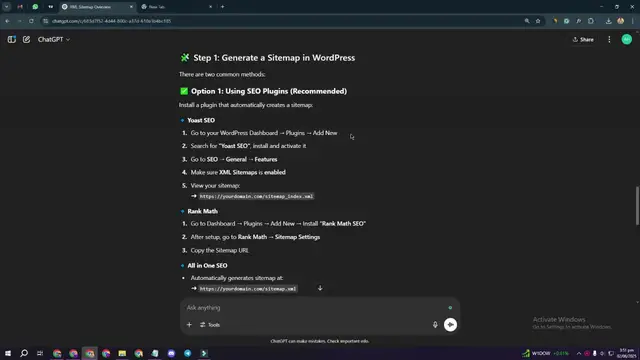Screen dimensions: 640x360
Task: Open File Explorer from taskbar
Action: pos(122,353)
